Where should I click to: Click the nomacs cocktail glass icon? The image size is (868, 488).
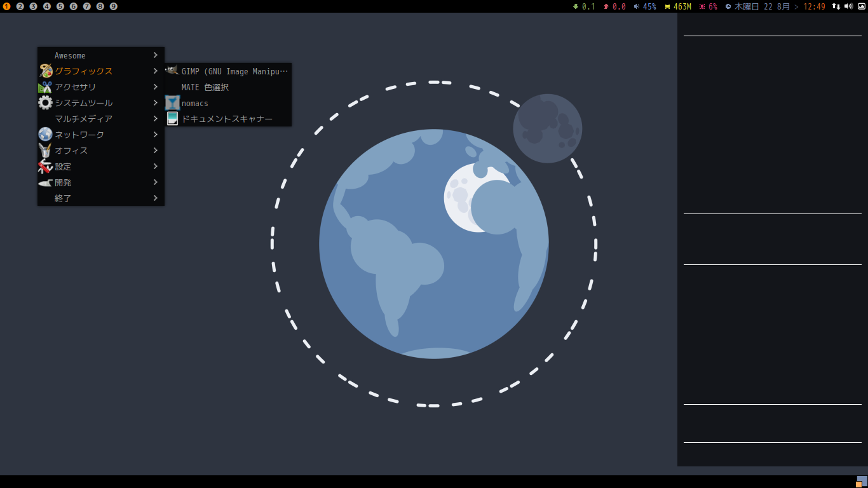tap(172, 103)
